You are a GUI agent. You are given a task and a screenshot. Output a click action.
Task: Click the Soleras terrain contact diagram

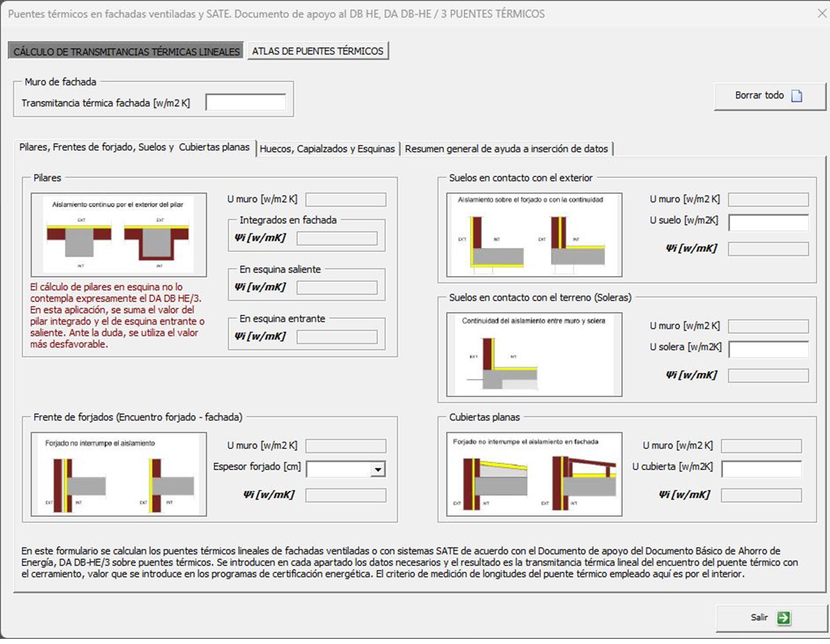[534, 355]
